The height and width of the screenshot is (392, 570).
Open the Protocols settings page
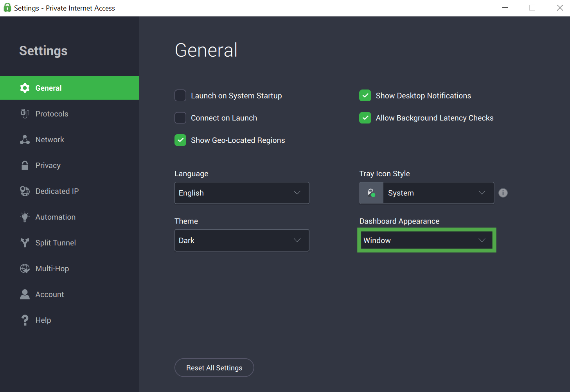(x=70, y=114)
